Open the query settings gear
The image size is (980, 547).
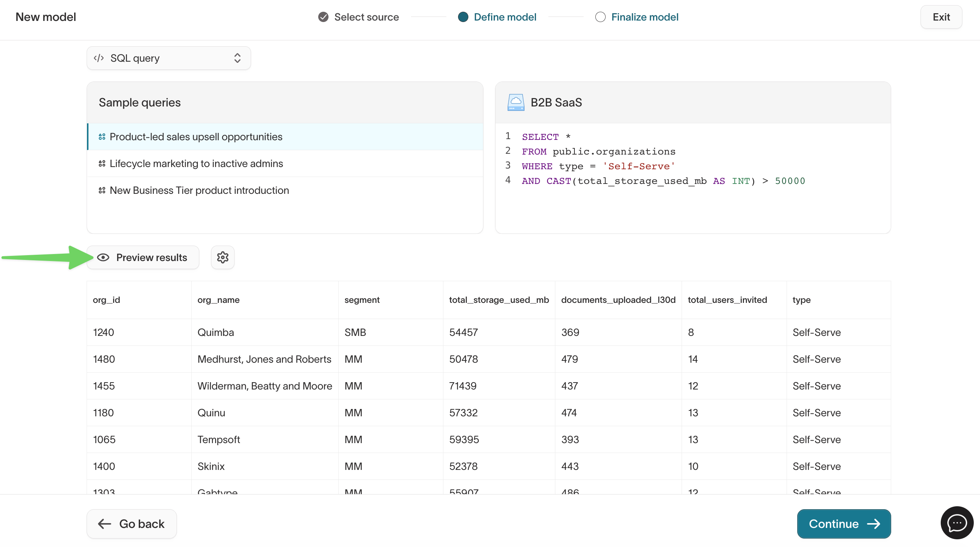[222, 257]
